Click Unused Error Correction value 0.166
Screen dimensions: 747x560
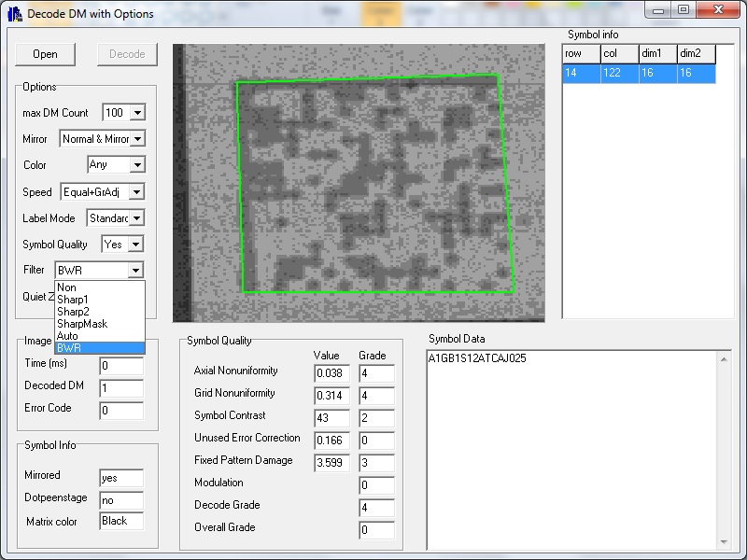coord(332,441)
